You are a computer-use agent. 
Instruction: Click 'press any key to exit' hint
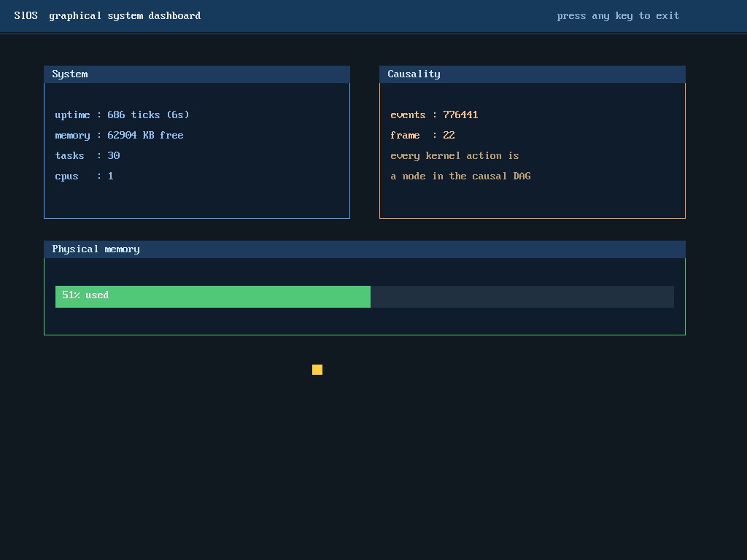pos(618,16)
